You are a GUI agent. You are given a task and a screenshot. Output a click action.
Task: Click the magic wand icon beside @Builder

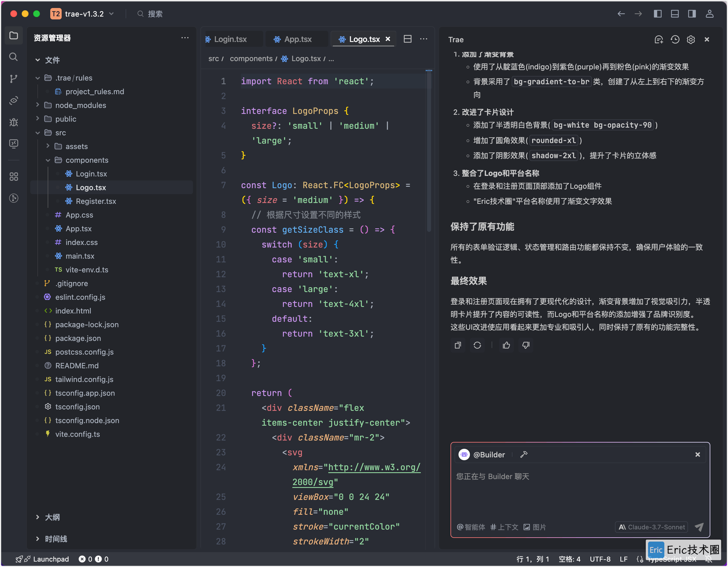524,455
